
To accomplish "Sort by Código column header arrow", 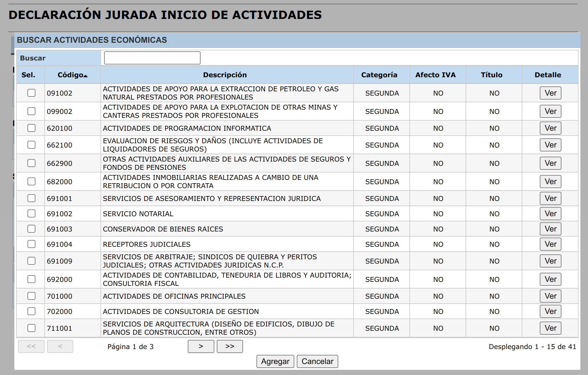I will (85, 75).
